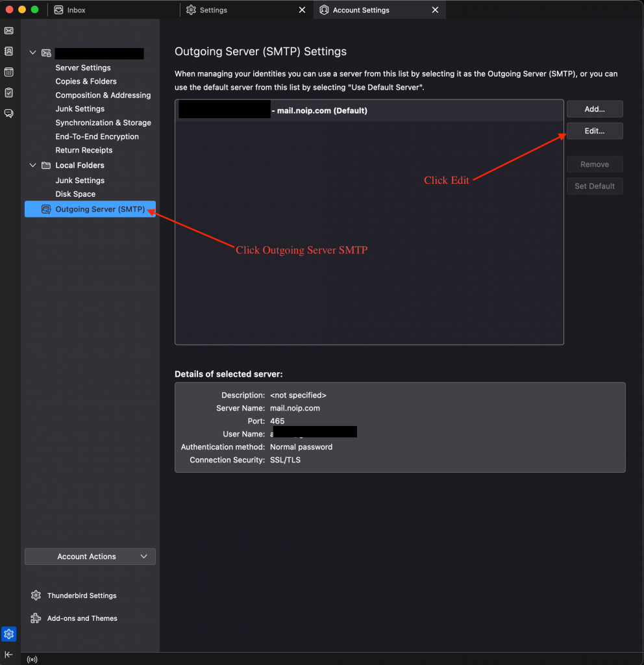
Task: Open Add-ons and Themes link
Action: (82, 618)
